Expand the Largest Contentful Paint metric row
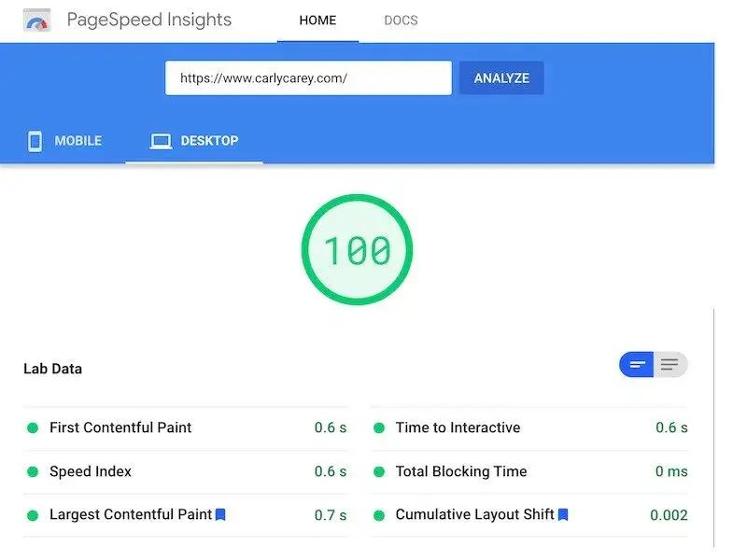This screenshot has height=560, width=747. click(x=185, y=515)
